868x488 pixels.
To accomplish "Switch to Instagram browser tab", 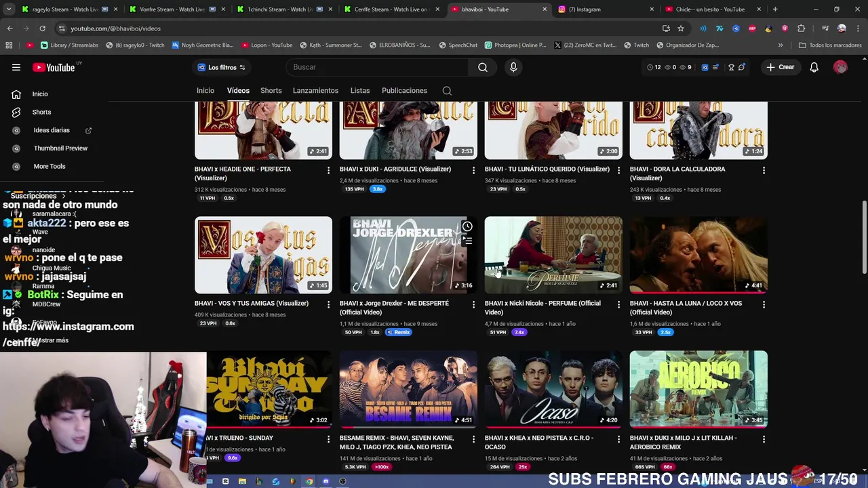I will pos(607,9).
